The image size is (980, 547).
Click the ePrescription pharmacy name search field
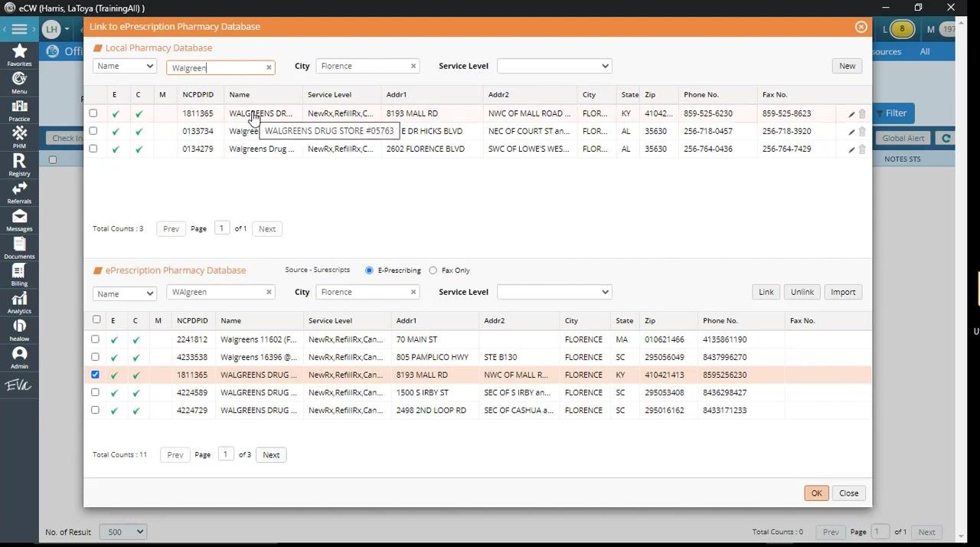click(x=220, y=292)
